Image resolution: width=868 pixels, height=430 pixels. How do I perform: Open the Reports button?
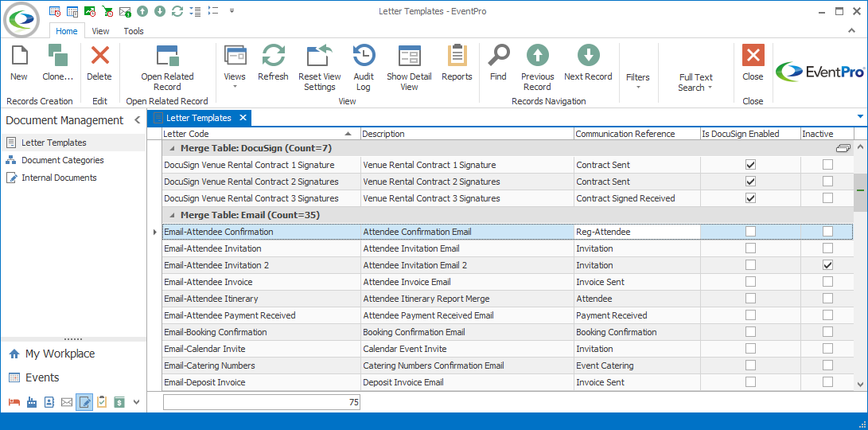tap(457, 63)
